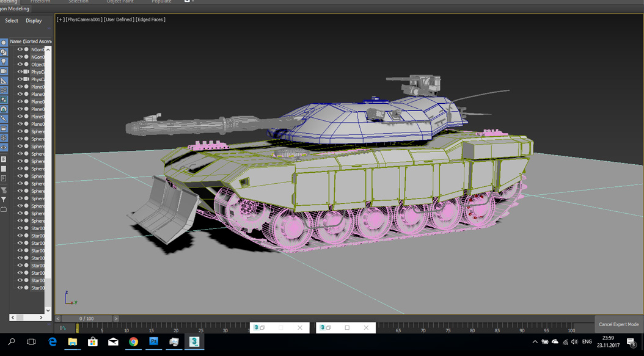Toggle the Display Cameras filter icon
644x356 pixels.
point(4,71)
